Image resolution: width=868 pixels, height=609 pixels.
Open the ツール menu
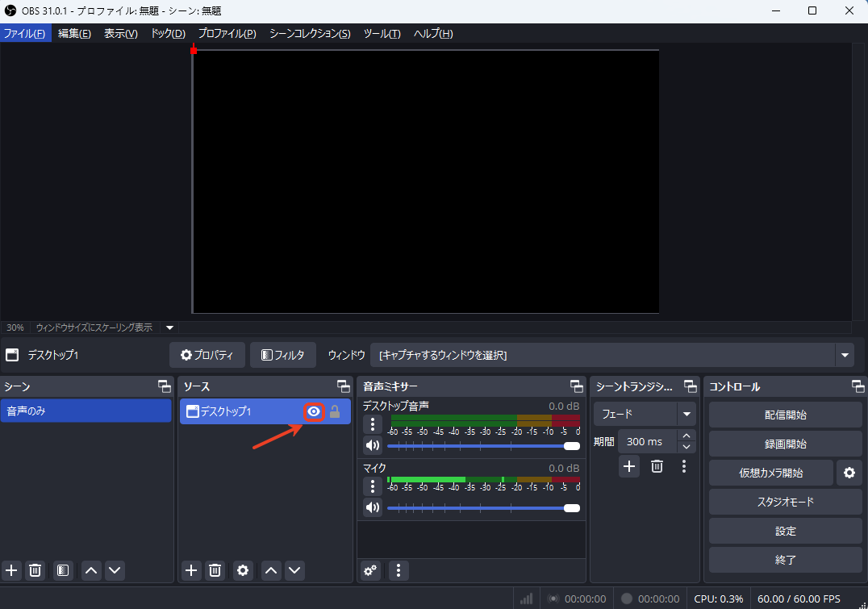click(382, 33)
